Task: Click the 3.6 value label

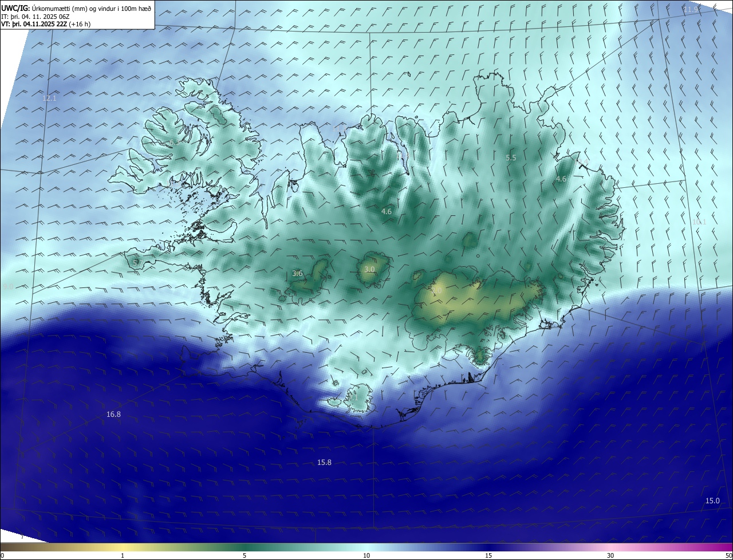Action: point(297,274)
